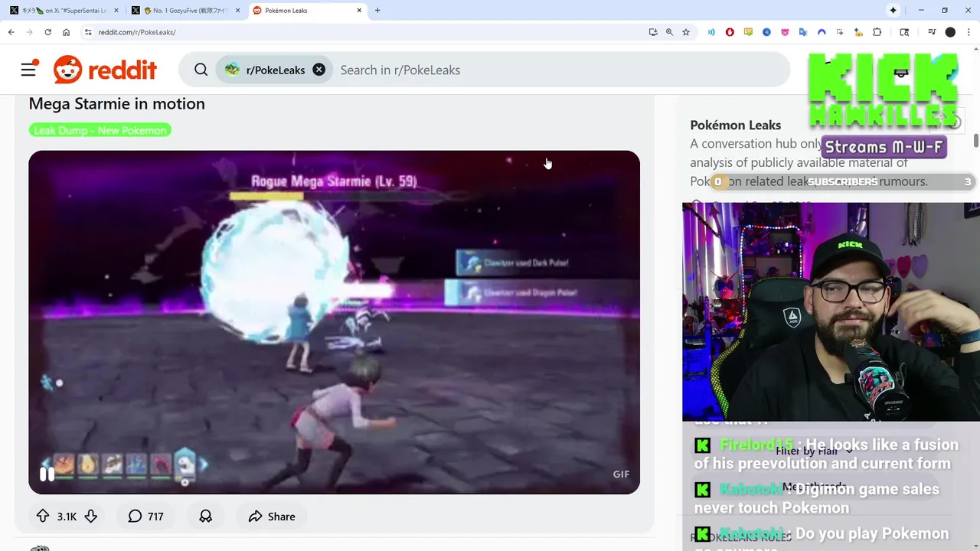The width and height of the screenshot is (980, 551).
Task: Go forward in browser history
Action: click(29, 32)
